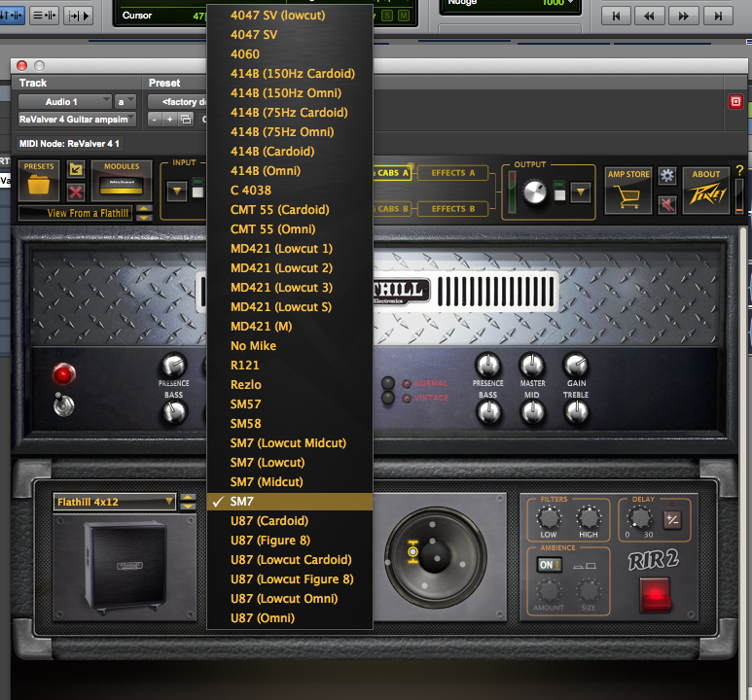Open the ReValver 4 Guitar ampsim dropdown

click(77, 119)
